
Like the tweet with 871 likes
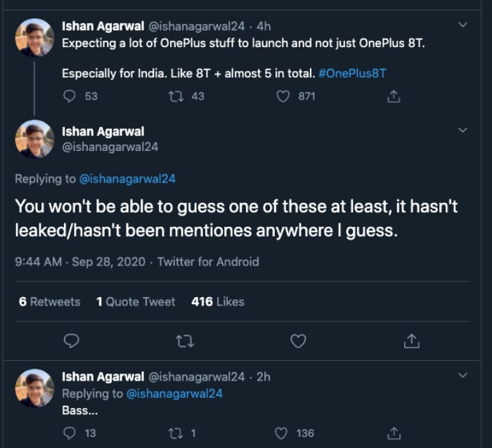(283, 96)
